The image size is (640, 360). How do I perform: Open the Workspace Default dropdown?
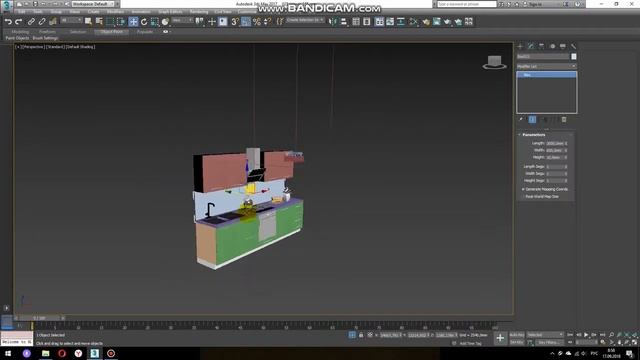click(x=93, y=4)
